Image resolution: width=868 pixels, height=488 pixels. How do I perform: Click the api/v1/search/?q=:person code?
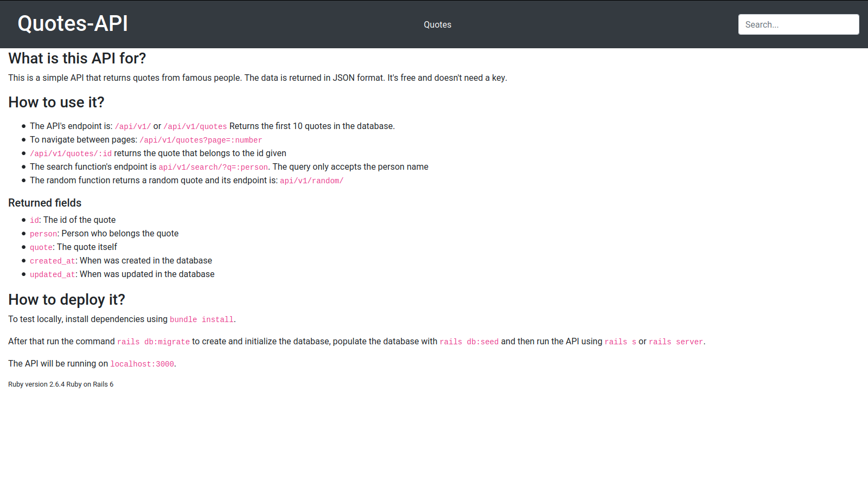click(x=213, y=167)
